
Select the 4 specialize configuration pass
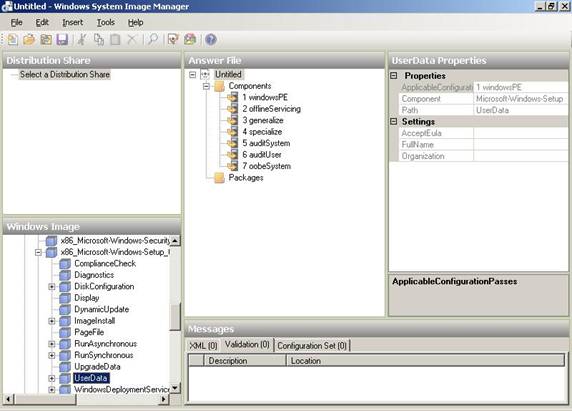(x=262, y=132)
